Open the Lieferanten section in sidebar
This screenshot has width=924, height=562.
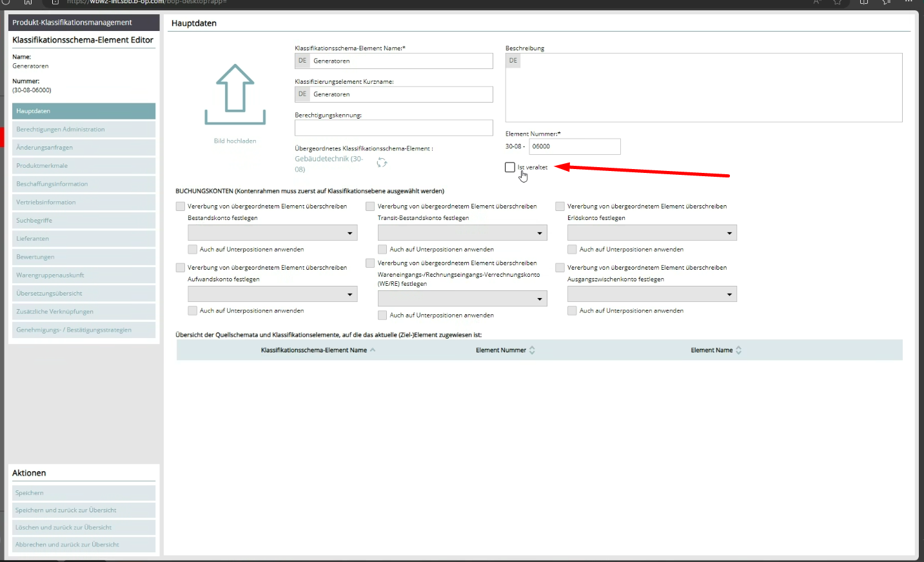(84, 239)
